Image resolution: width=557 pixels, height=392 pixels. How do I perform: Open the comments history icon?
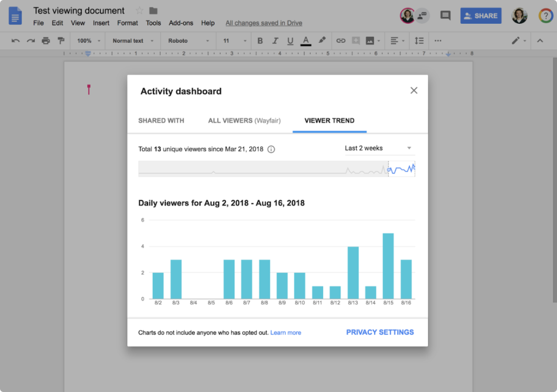[x=445, y=16]
